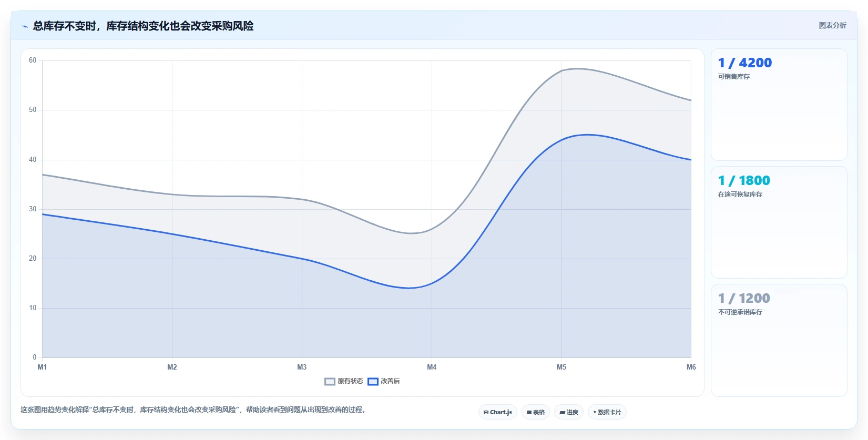This screenshot has height=440, width=868.
Task: Click the 表格 tag text
Action: click(539, 413)
